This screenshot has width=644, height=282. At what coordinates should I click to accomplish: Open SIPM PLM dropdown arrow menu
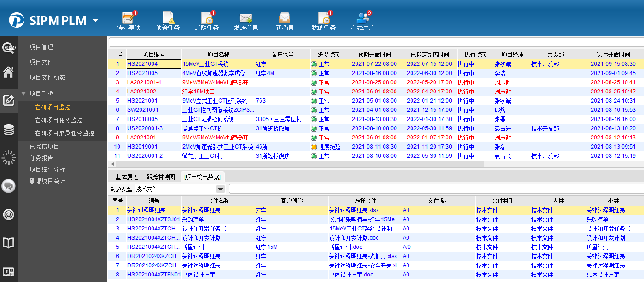point(96,21)
